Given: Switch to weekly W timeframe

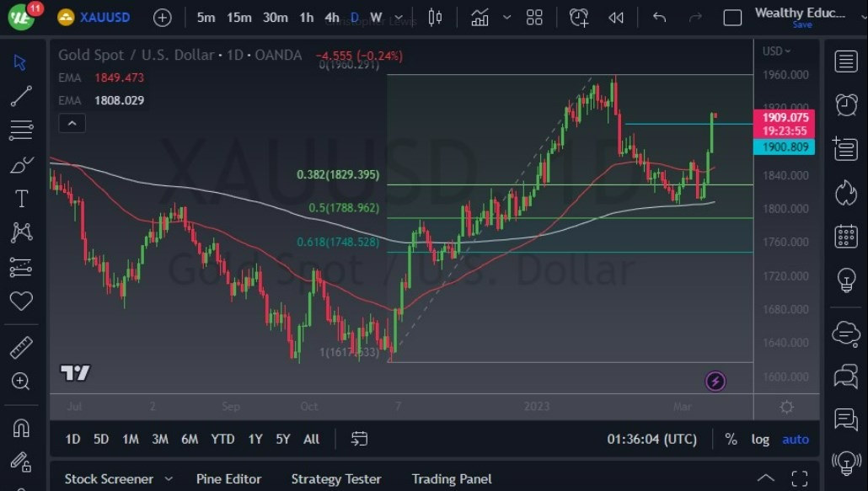Looking at the screenshot, I should point(376,18).
